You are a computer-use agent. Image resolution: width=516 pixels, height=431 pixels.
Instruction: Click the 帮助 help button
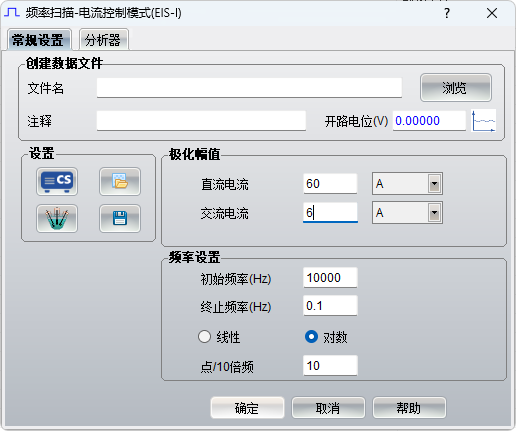409,408
